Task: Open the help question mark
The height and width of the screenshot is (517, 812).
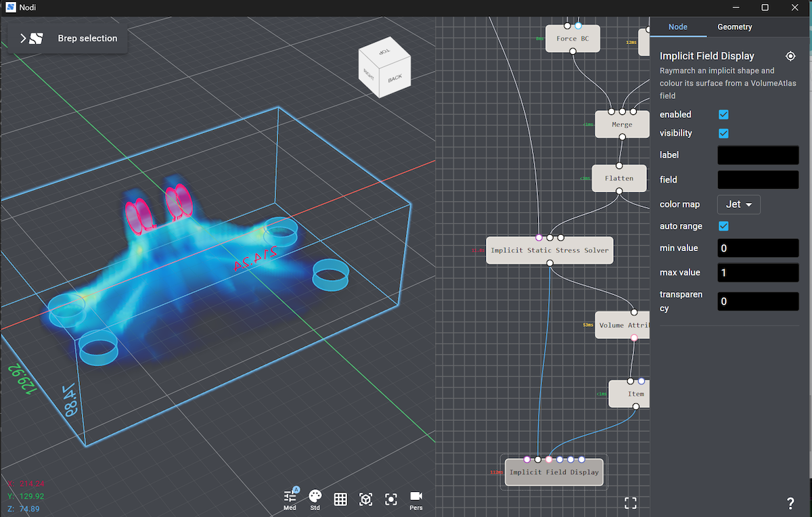Action: pyautogui.click(x=790, y=503)
